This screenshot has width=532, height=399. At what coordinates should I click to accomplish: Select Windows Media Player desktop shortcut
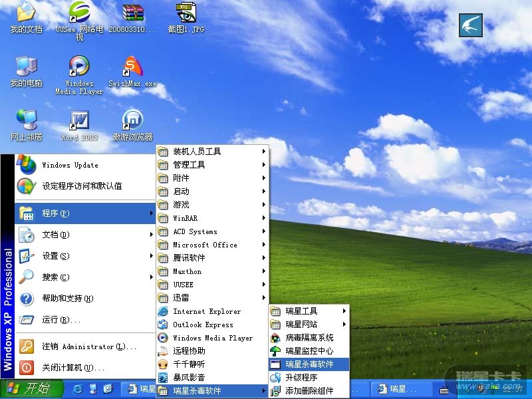coord(79,75)
